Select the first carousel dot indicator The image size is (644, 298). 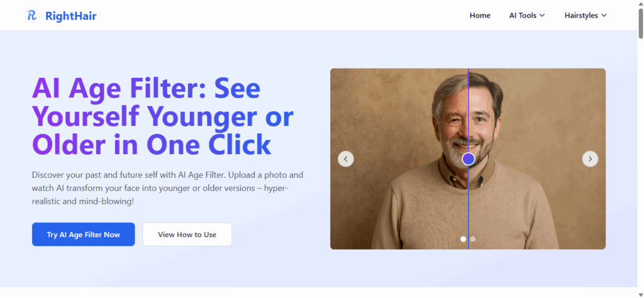[x=464, y=239]
